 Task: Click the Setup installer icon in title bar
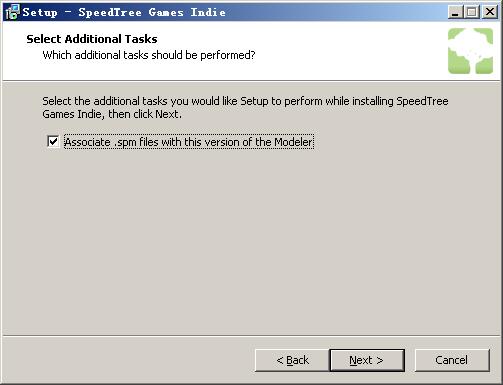click(12, 12)
